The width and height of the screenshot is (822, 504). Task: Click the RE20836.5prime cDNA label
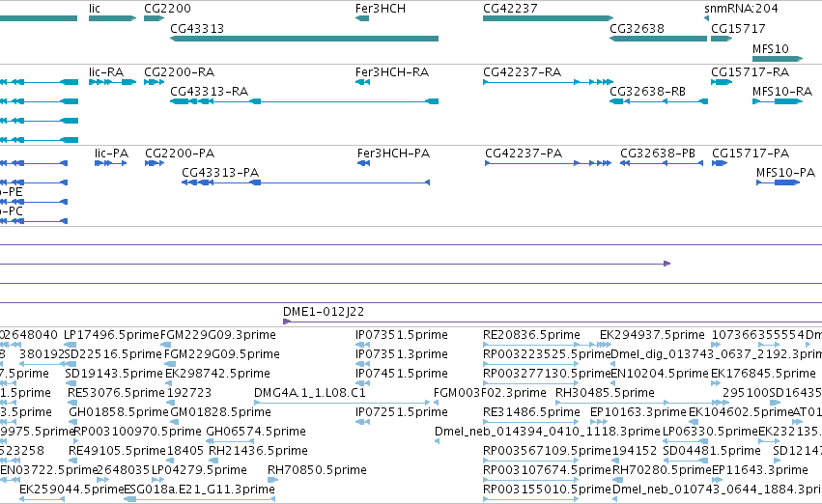[x=531, y=335]
